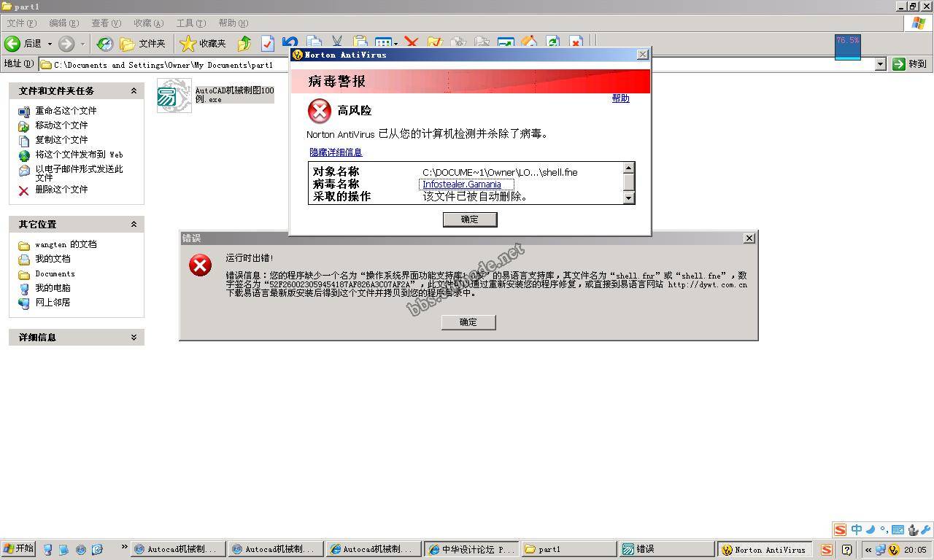Click the scissors cut toolbar icon
Screen dimensions: 934x560
pos(337,42)
